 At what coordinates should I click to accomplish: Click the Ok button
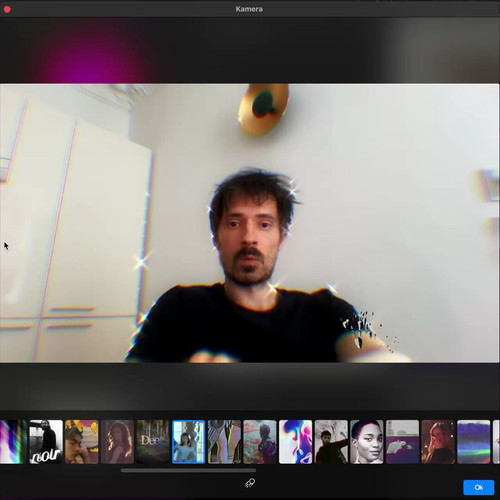pos(479,487)
